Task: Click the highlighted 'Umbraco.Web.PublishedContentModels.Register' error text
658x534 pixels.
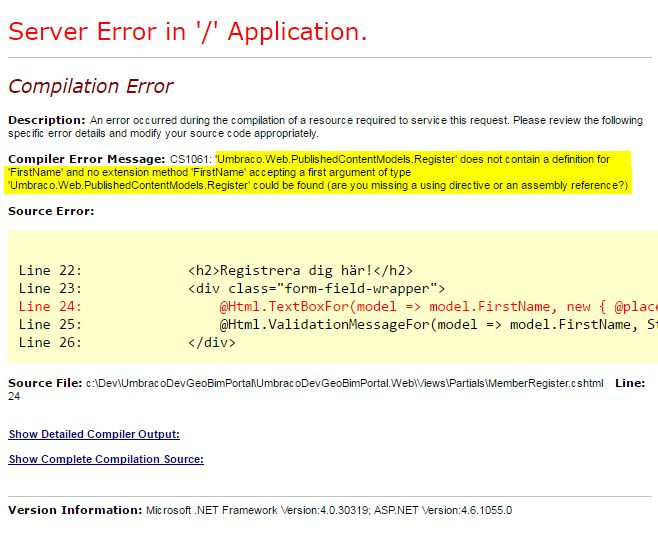Action: pyautogui.click(x=318, y=172)
